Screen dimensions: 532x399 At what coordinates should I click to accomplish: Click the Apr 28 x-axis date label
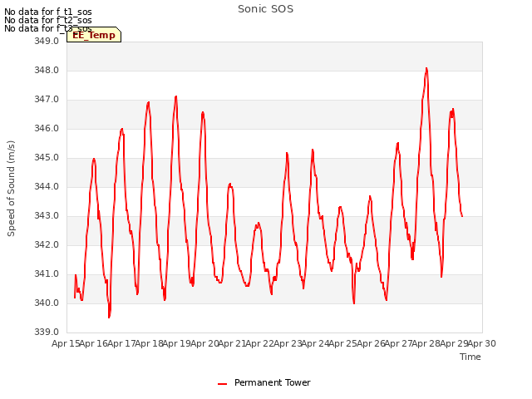tap(426, 343)
